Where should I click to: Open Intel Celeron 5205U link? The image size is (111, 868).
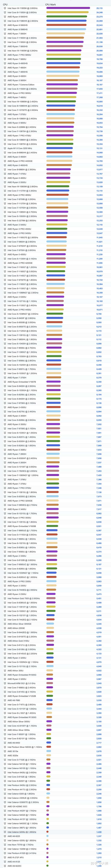pos(22,832)
